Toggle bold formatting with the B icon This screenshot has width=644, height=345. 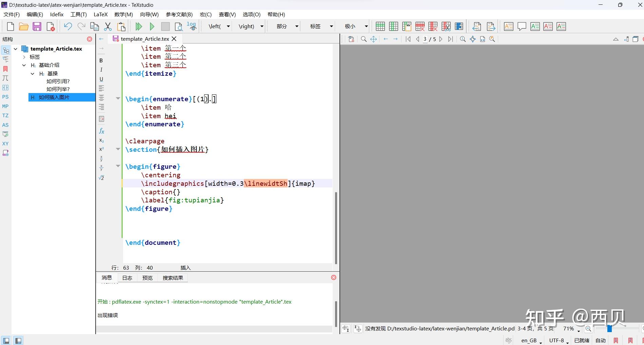tap(101, 60)
